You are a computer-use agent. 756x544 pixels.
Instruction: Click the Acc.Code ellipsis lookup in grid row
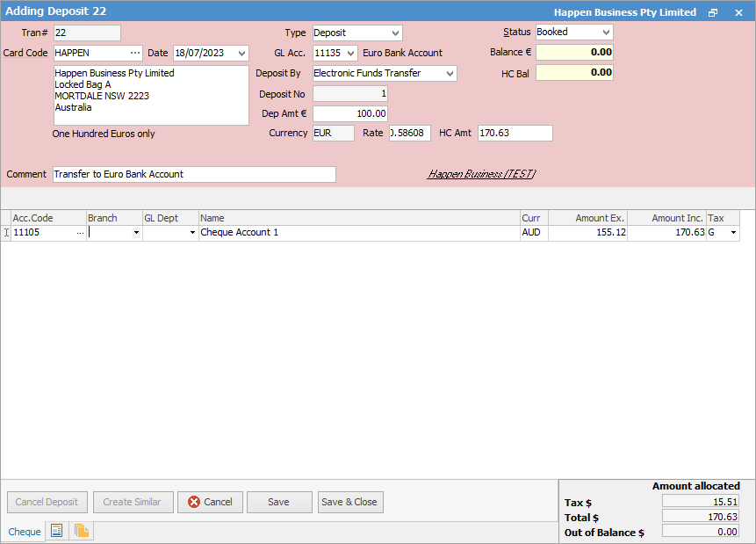[80, 233]
